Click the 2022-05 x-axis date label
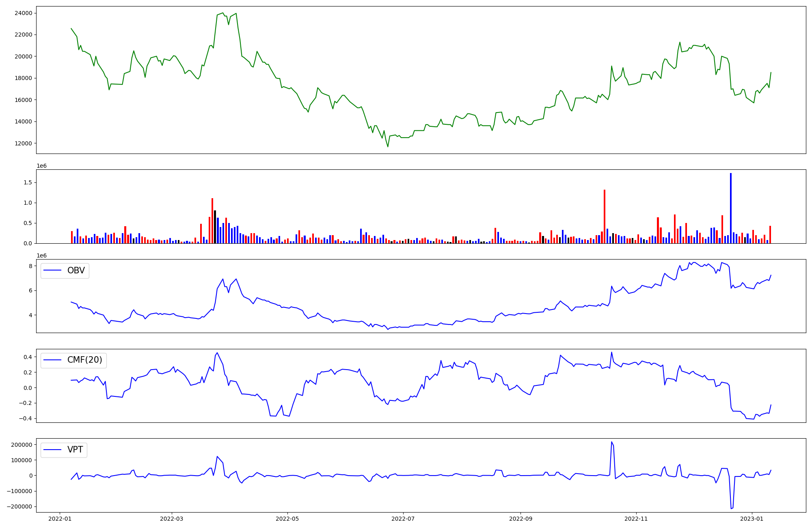Image resolution: width=812 pixels, height=528 pixels. pos(287,519)
